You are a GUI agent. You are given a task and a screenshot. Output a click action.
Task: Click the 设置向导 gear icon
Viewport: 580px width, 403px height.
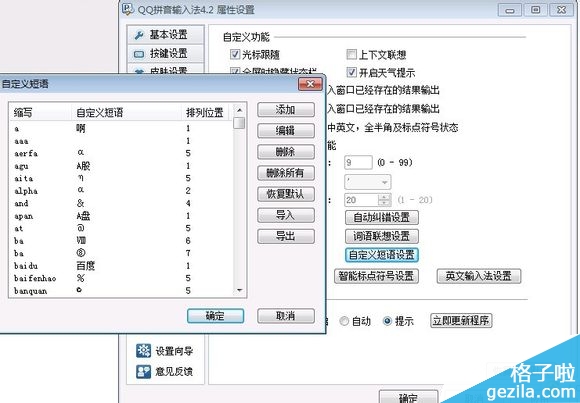click(144, 350)
